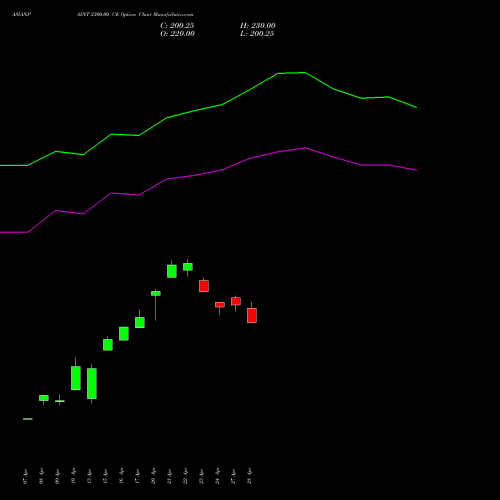Click the 20 Apr date label
This screenshot has width=500, height=500.
(153, 476)
